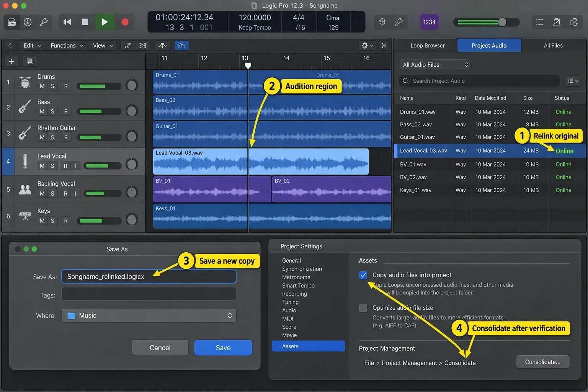Switch to the Loop Browser tab
This screenshot has width=588, height=392.
pos(428,46)
